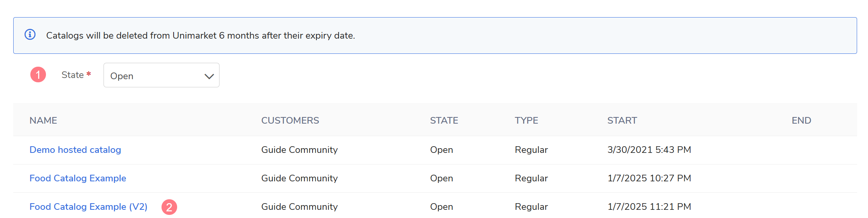Click the TYPE column header

(x=526, y=121)
